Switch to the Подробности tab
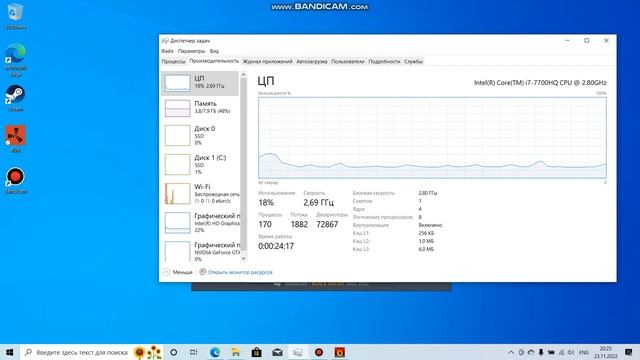This screenshot has width=640, height=360. pos(384,61)
